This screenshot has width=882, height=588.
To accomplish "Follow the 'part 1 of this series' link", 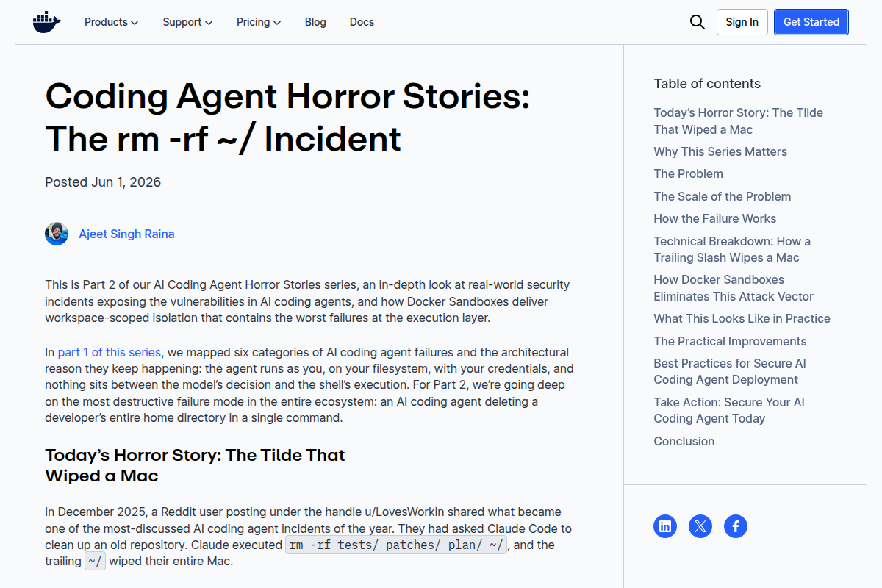I will click(109, 352).
